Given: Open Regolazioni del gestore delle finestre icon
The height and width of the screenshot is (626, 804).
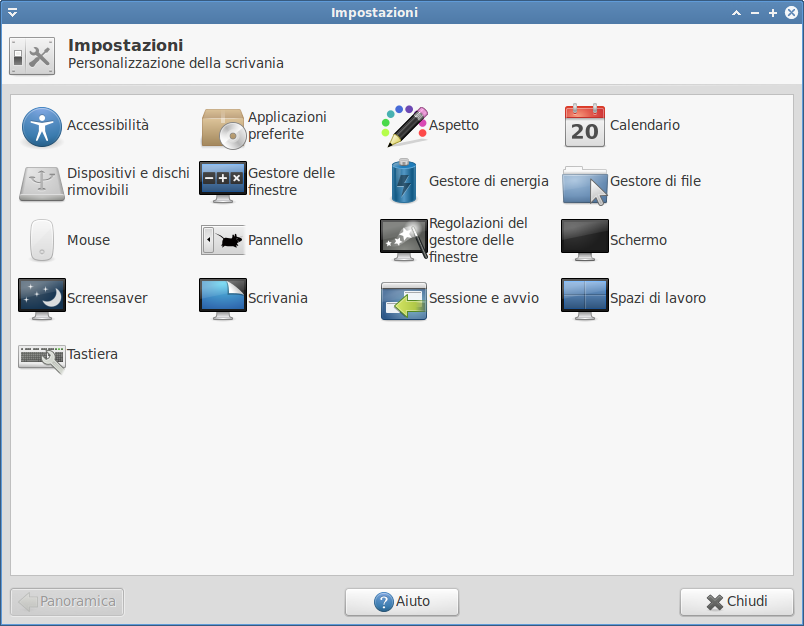Looking at the screenshot, I should (x=404, y=240).
